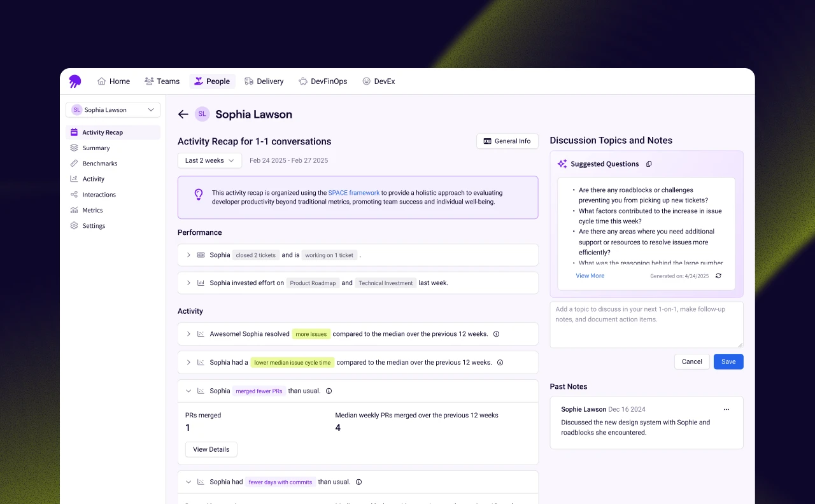Refresh the generated suggested questions
The width and height of the screenshot is (815, 504).
point(718,276)
